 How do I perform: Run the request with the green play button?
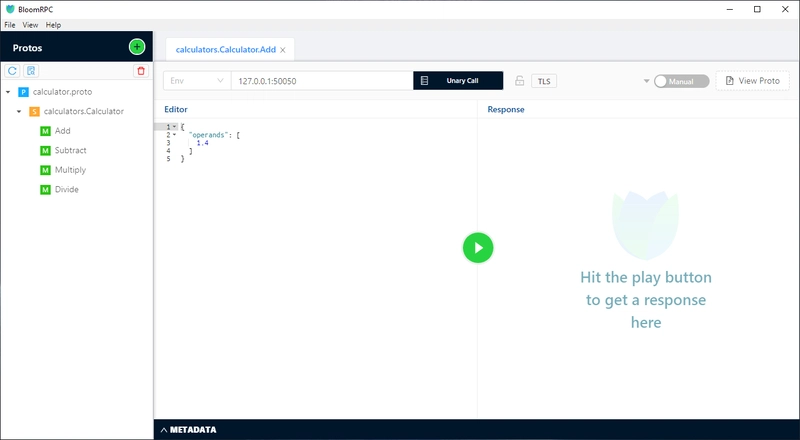[478, 248]
